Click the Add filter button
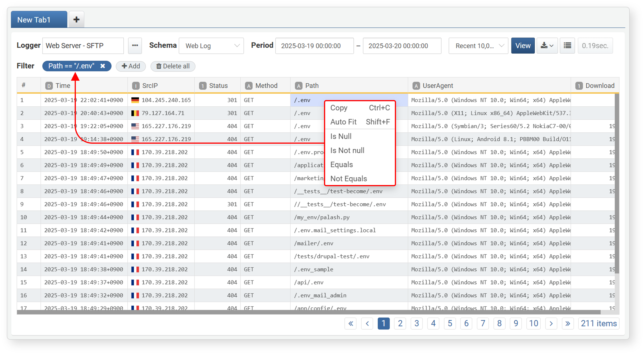The height and width of the screenshot is (354, 644). pos(131,66)
